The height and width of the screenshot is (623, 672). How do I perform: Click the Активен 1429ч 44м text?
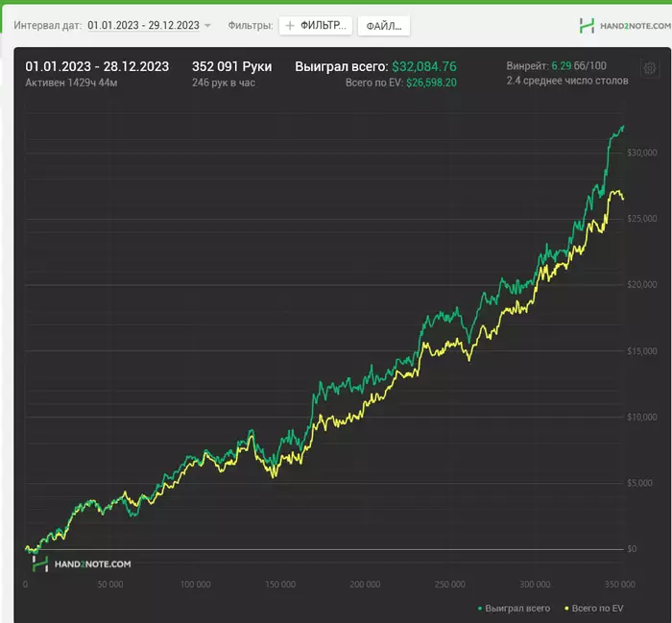coord(71,83)
